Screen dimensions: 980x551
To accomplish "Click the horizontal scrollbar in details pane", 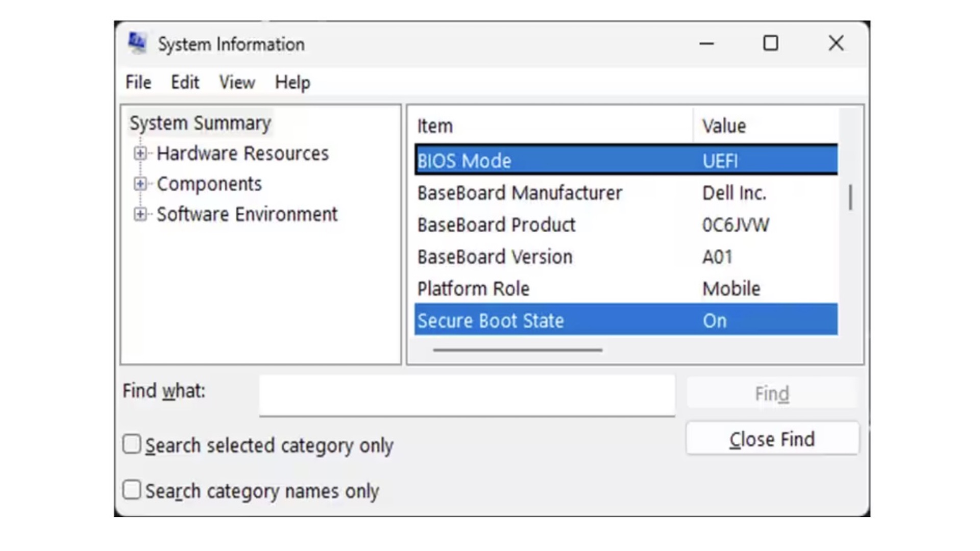I will coord(518,350).
